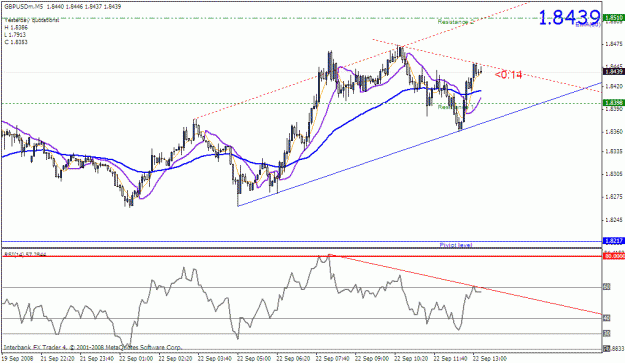625x363 pixels.
Task: Click the 22 Sep 09:00 time label
Action: 371,358
